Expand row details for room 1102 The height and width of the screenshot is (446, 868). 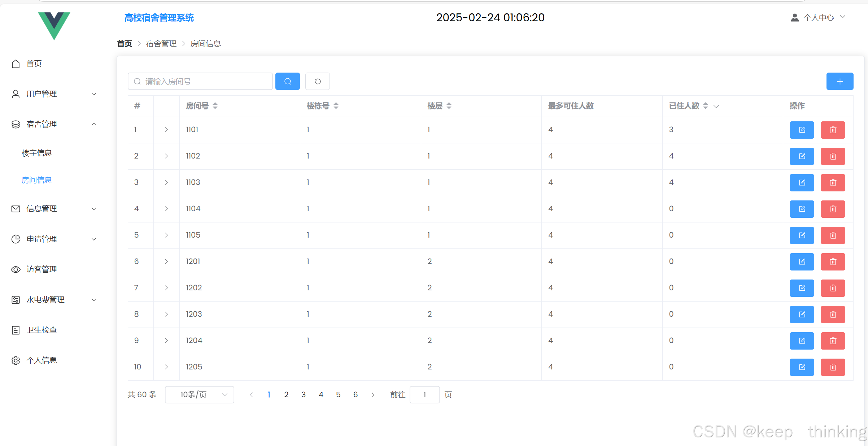pyautogui.click(x=166, y=156)
